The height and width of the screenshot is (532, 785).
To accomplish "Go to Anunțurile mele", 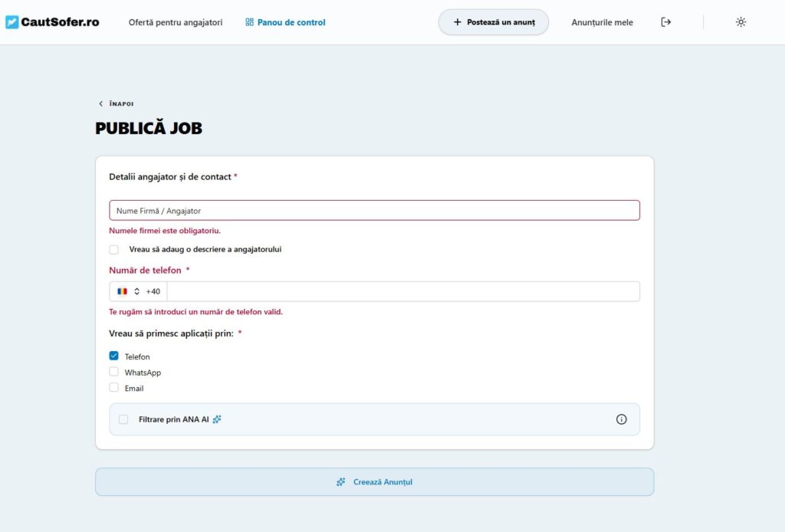I will coord(602,22).
